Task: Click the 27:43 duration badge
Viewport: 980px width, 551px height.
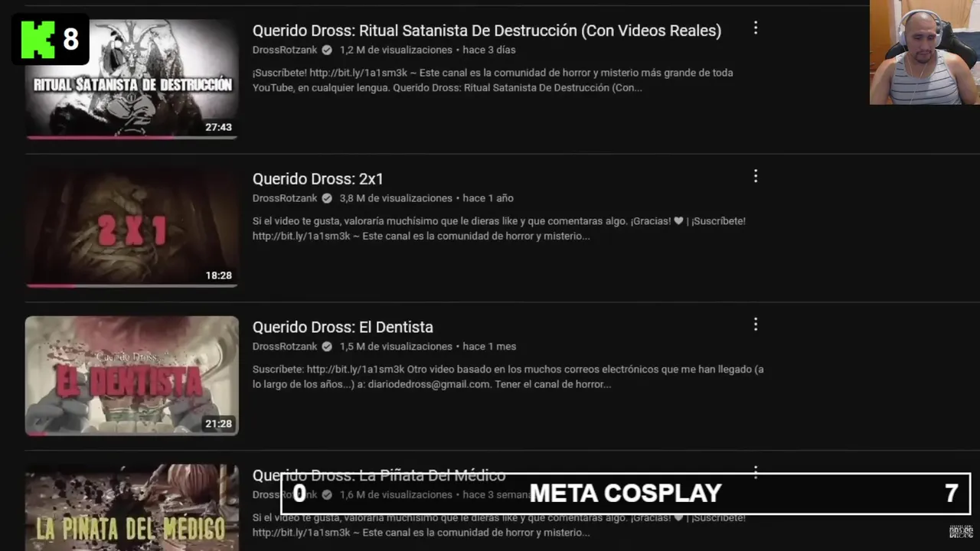Action: pos(218,127)
